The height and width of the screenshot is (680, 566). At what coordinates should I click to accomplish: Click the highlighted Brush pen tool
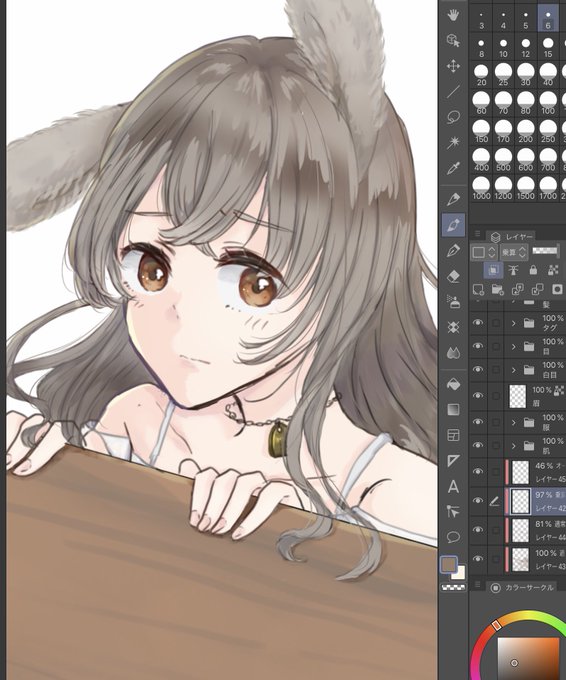point(453,225)
